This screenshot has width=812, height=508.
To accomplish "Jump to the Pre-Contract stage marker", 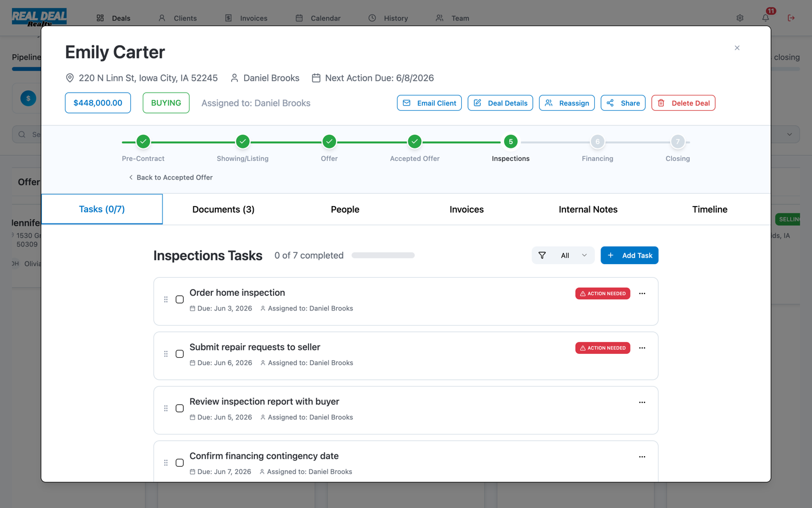I will (143, 142).
